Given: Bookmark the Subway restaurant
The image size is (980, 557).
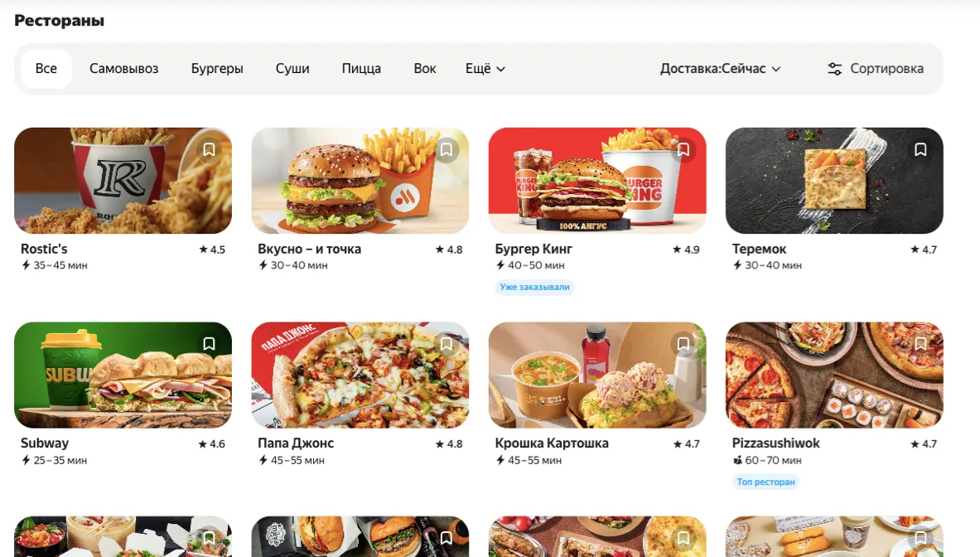Looking at the screenshot, I should pos(209,345).
